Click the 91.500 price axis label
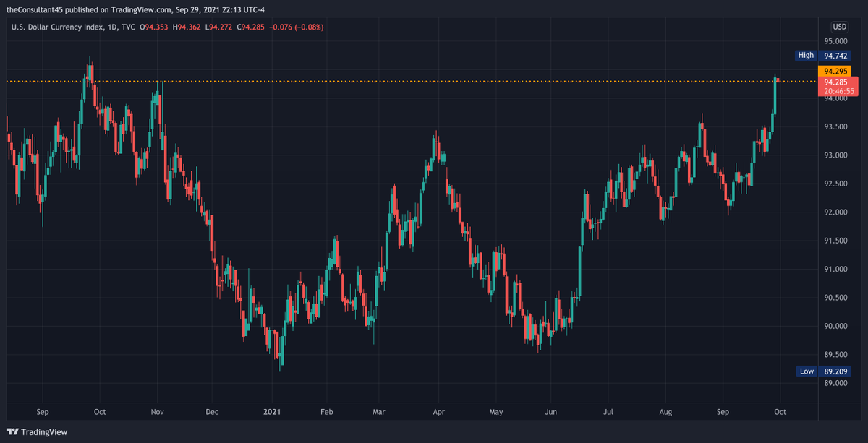Viewport: 868px width, 443px height. point(835,241)
